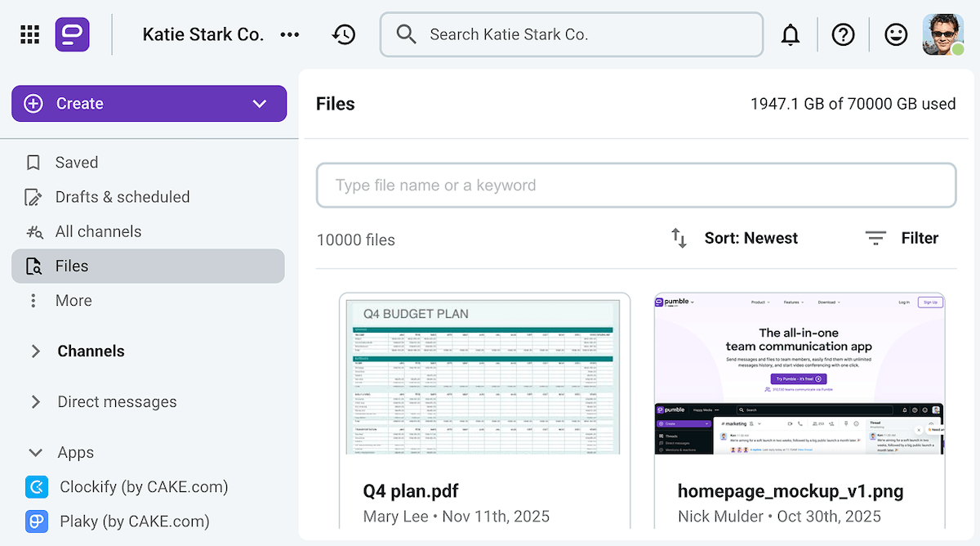
Task: Open notifications bell
Action: tap(791, 34)
